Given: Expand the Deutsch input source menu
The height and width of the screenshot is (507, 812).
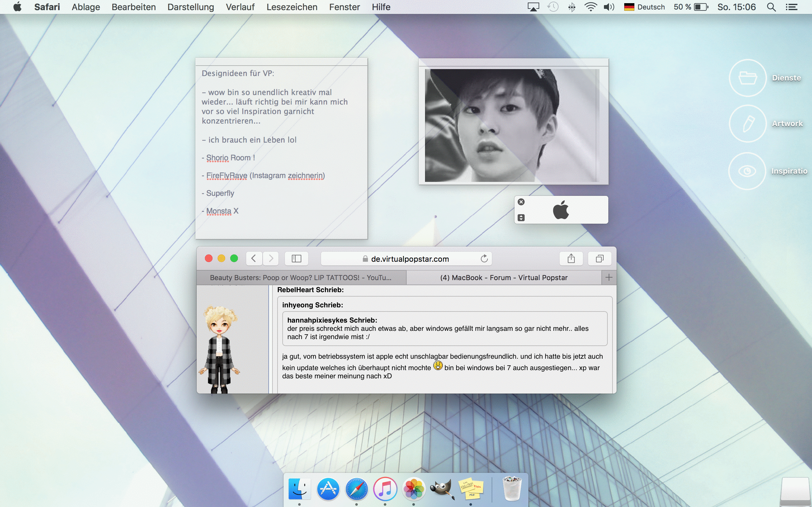Looking at the screenshot, I should click(x=644, y=7).
